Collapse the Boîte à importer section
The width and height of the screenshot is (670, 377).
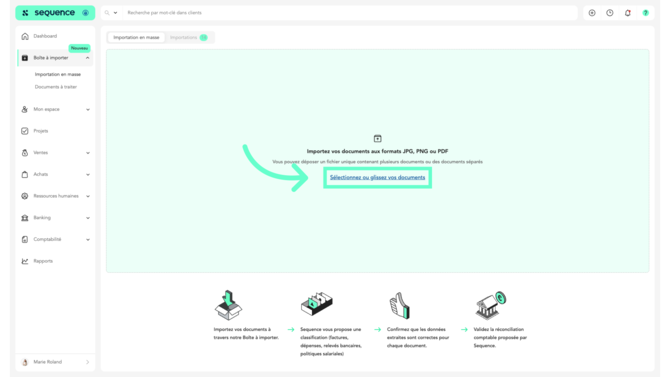[x=88, y=58]
